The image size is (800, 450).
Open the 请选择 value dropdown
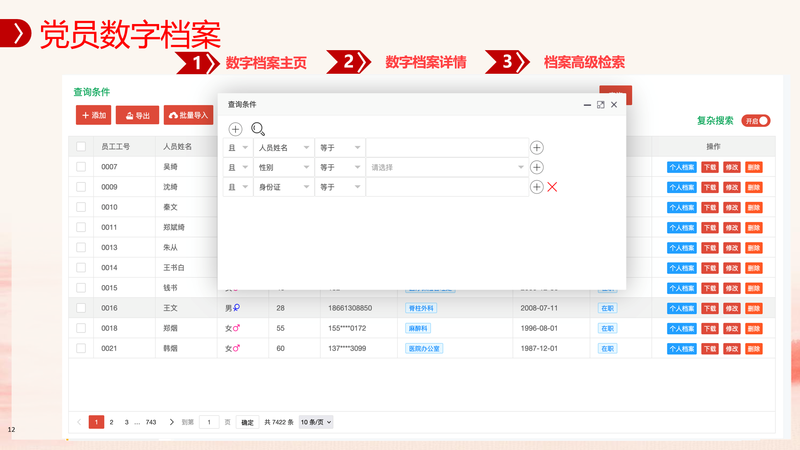pos(447,167)
